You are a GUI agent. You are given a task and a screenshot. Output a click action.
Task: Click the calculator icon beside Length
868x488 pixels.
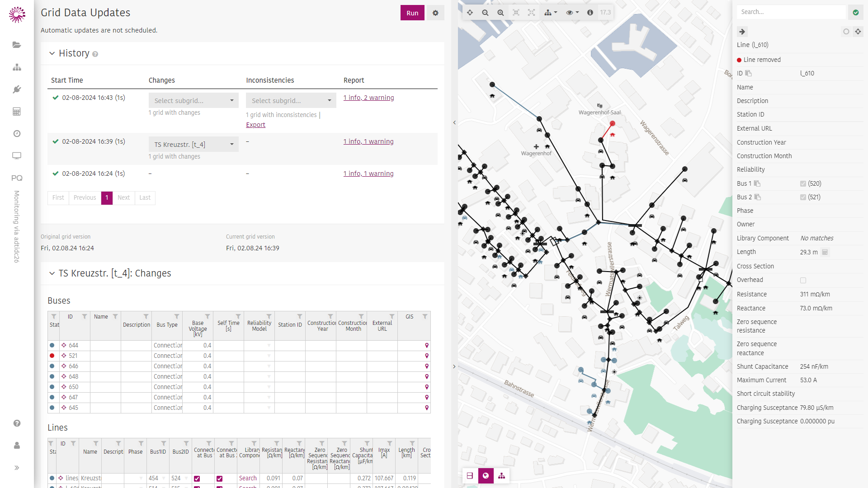click(x=825, y=252)
